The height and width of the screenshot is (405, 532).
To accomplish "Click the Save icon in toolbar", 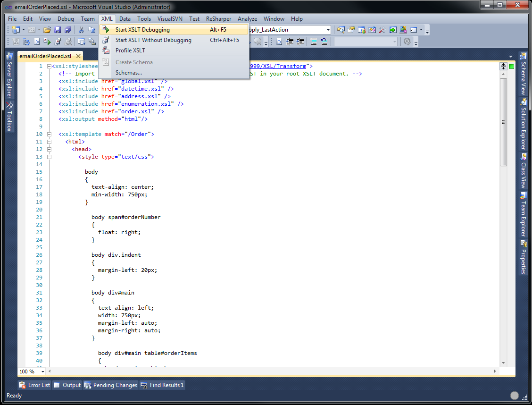I will tap(58, 30).
